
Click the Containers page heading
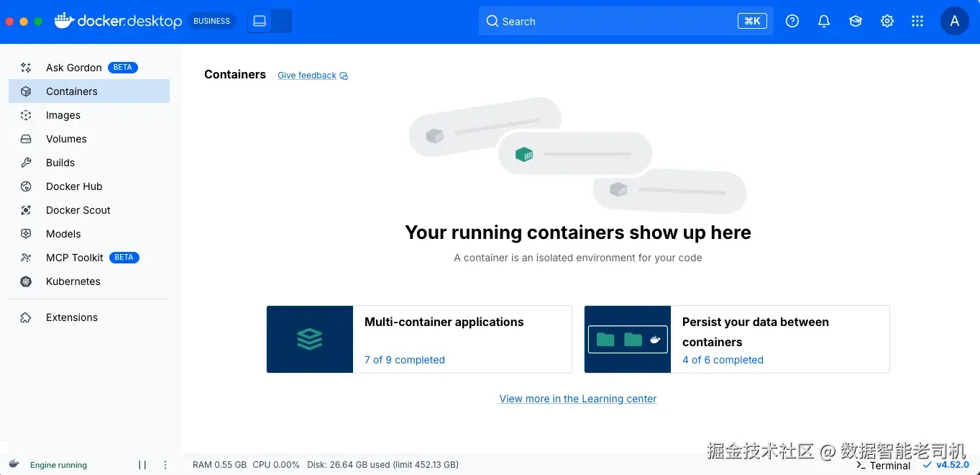[x=235, y=74]
